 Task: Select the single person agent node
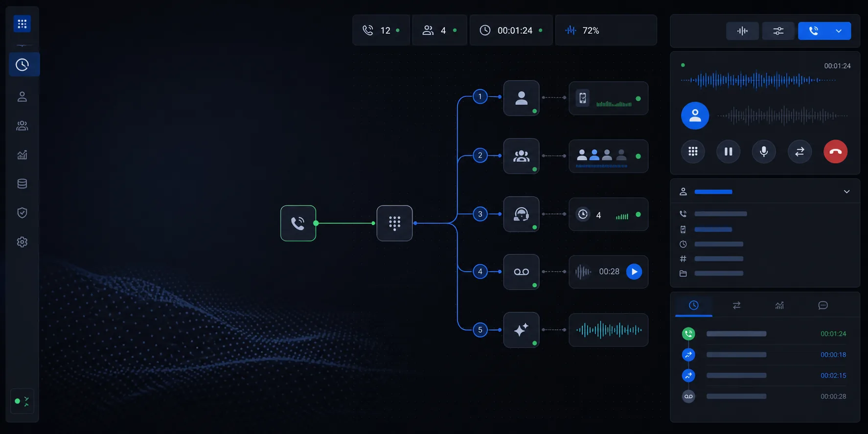click(x=521, y=98)
